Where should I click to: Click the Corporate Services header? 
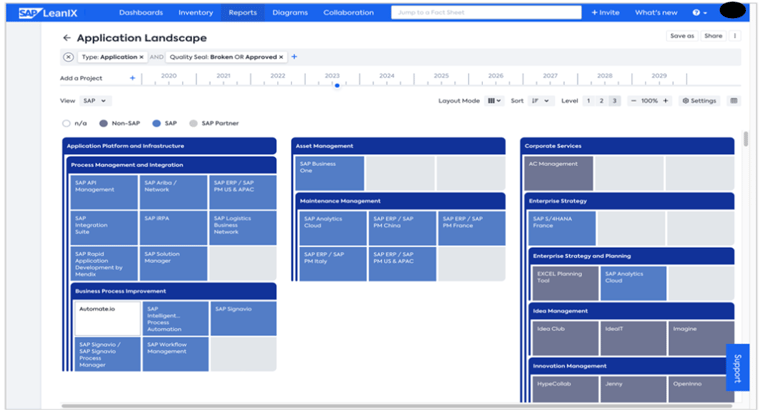click(x=627, y=146)
